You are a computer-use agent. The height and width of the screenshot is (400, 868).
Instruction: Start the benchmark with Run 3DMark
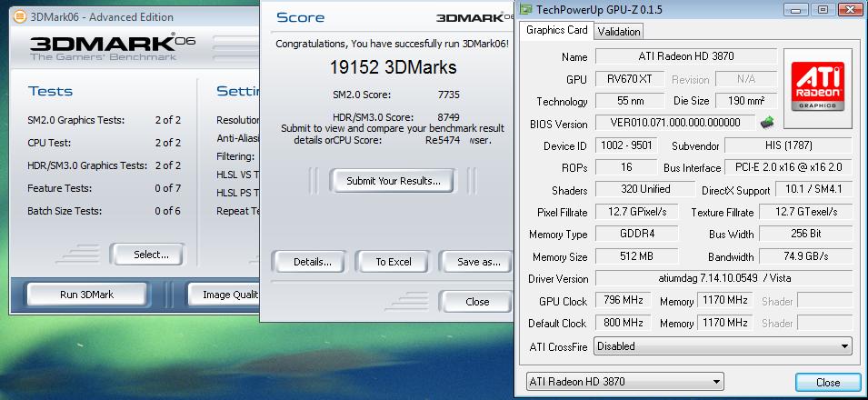click(87, 295)
